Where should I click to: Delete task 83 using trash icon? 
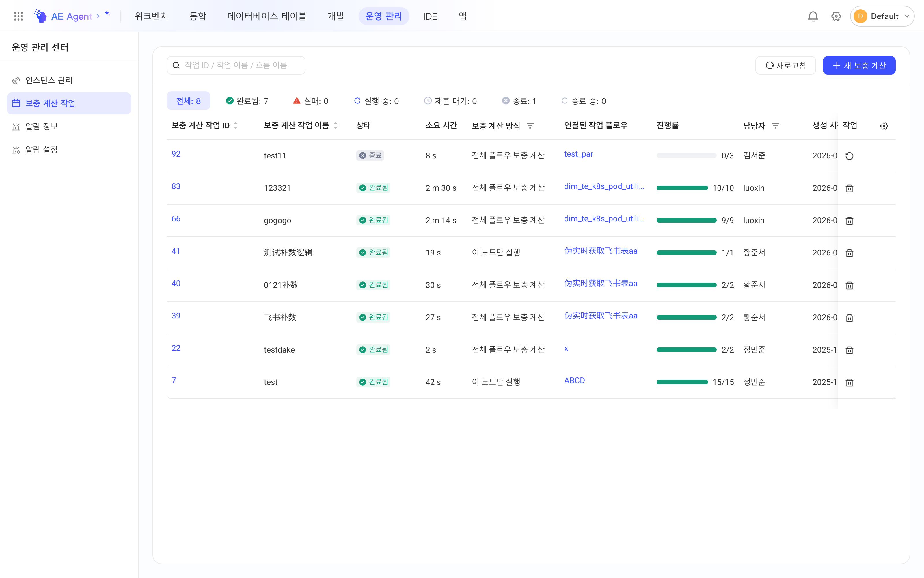coord(849,188)
